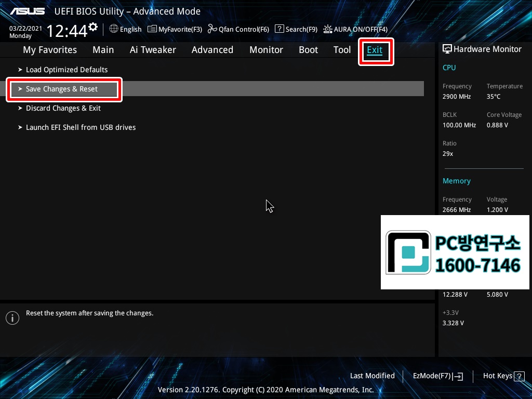Click the Version 2.20.1276 copyright line

point(265,390)
